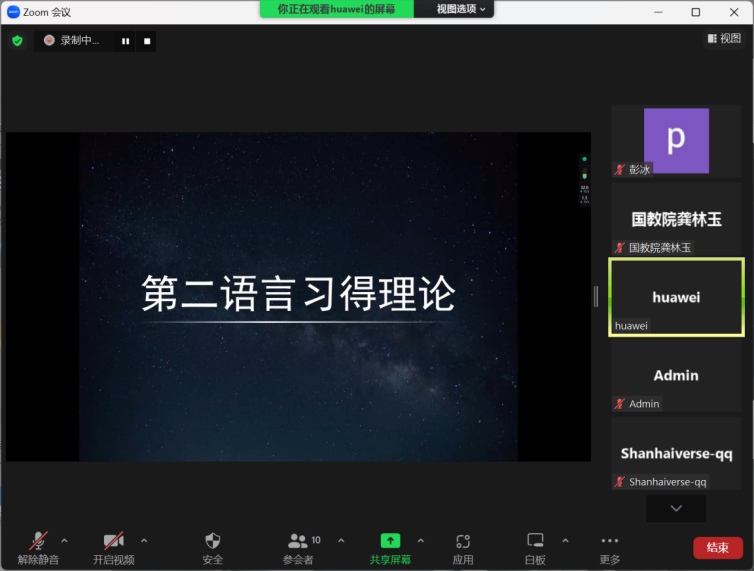Stop the recording

pos(147,41)
